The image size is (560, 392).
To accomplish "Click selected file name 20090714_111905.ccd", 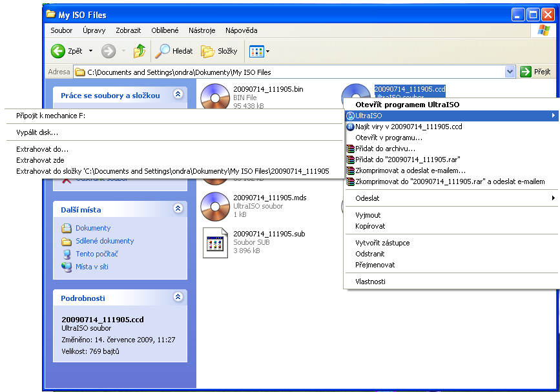I will tap(410, 89).
